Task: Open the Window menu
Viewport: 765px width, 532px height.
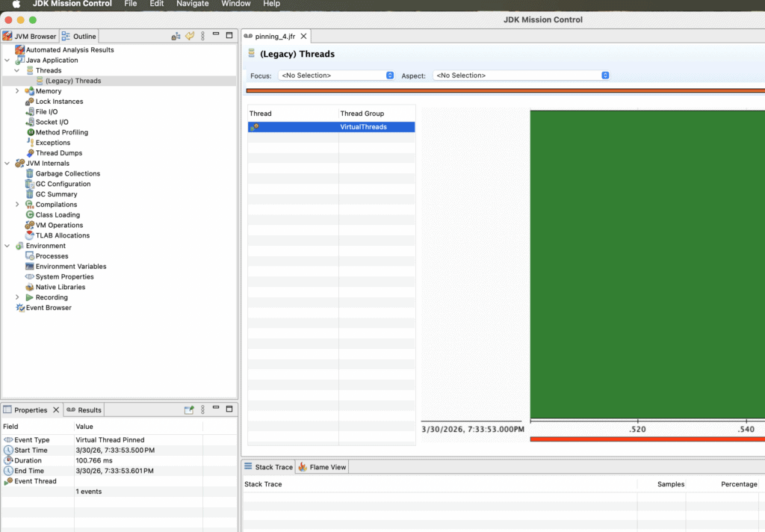Action: (x=235, y=4)
